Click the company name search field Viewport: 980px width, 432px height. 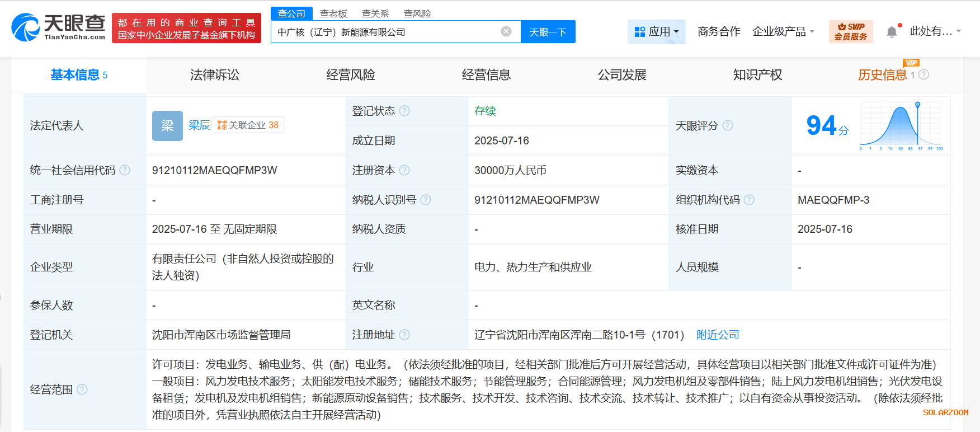(x=386, y=32)
